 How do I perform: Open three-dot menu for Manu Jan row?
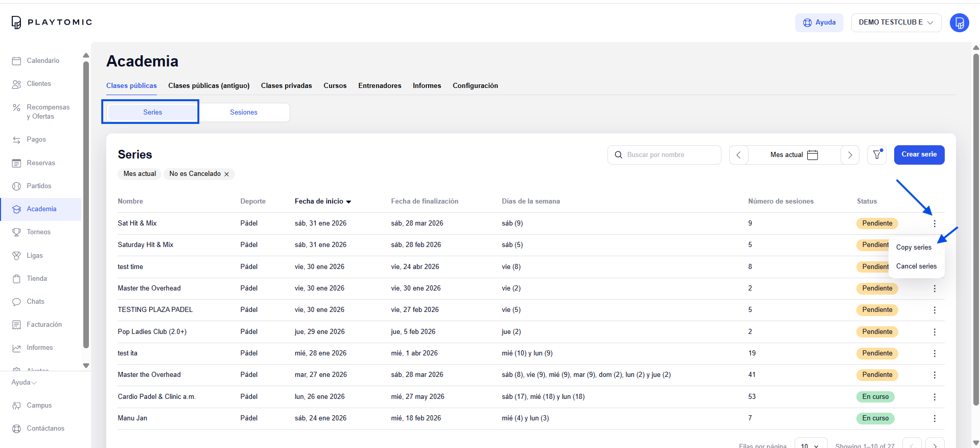pyautogui.click(x=935, y=418)
